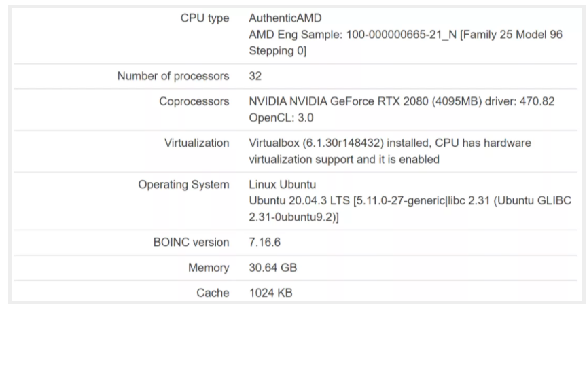The width and height of the screenshot is (587, 392).
Task: Click the CPU type label
Action: (204, 18)
